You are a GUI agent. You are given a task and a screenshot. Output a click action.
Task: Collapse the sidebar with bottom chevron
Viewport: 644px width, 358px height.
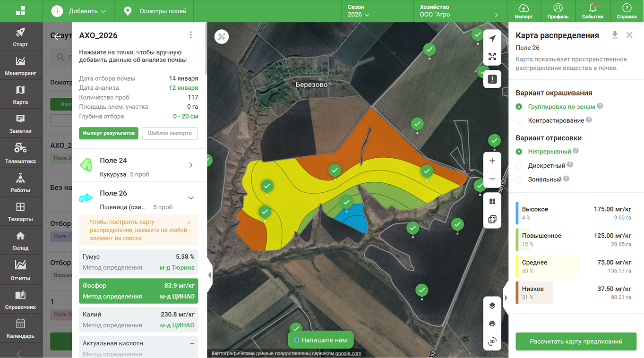point(19,353)
